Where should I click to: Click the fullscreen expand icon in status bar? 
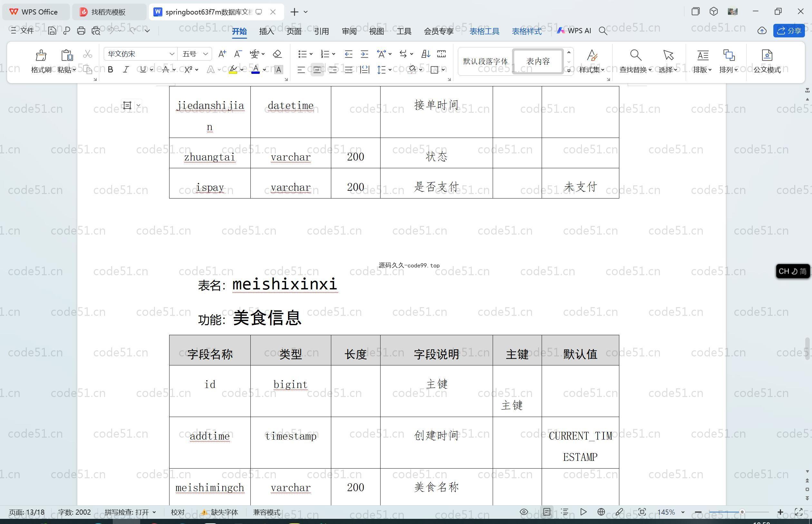tap(799, 512)
